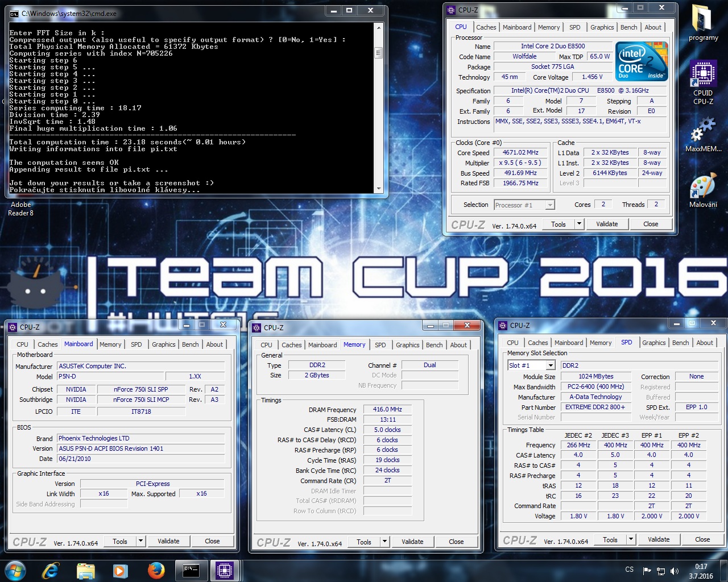Expand Tools arrow in Mainboard window
Image resolution: width=728 pixels, height=582 pixels.
(x=140, y=541)
